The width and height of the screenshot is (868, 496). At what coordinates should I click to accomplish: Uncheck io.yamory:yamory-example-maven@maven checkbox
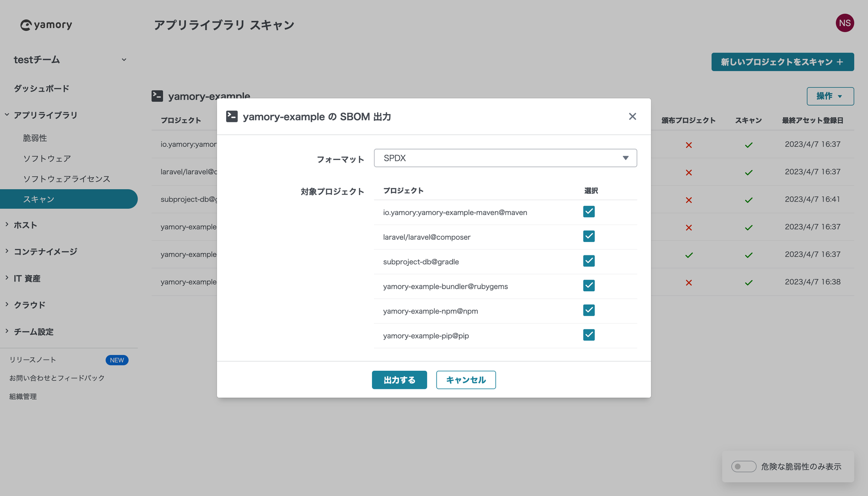(589, 212)
